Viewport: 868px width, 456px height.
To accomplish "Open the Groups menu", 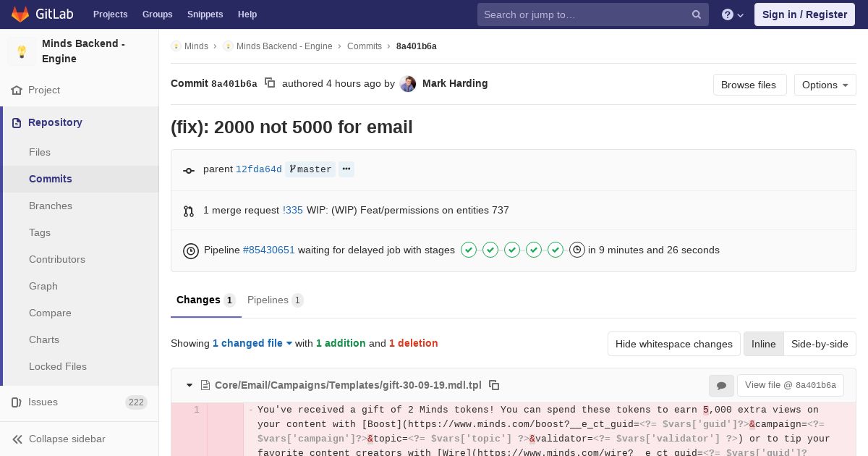I will click(x=157, y=14).
